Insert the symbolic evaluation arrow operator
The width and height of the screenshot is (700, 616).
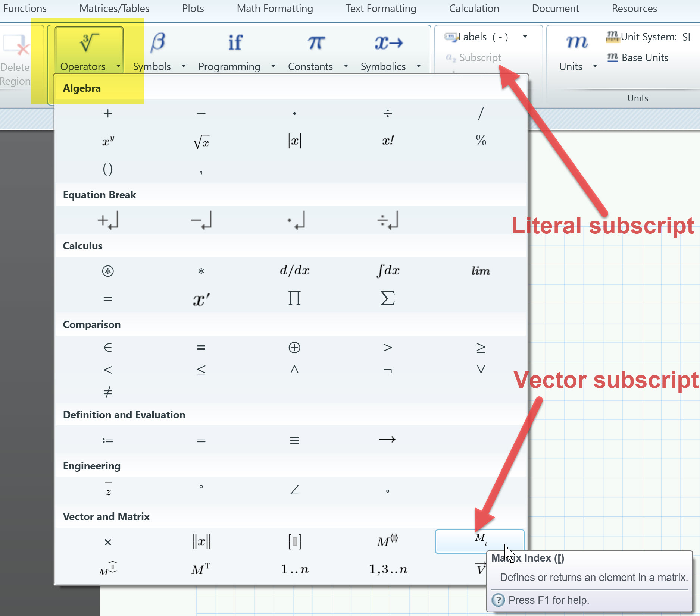pyautogui.click(x=387, y=440)
